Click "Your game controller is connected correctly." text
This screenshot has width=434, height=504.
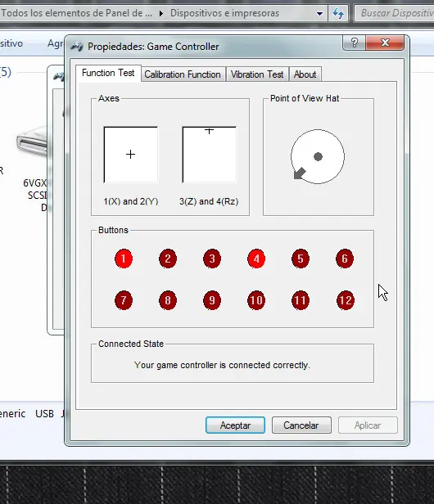point(222,365)
